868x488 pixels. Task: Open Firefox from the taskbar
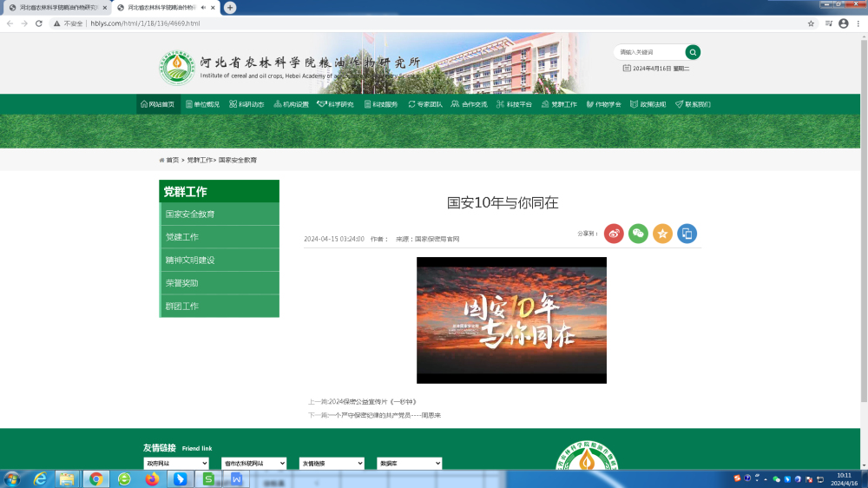pyautogui.click(x=153, y=478)
